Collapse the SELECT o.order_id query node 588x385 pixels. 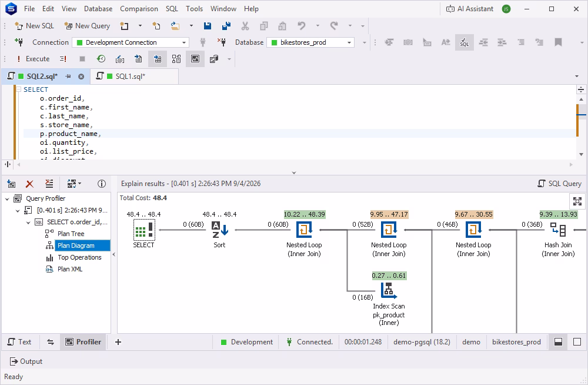coord(28,223)
